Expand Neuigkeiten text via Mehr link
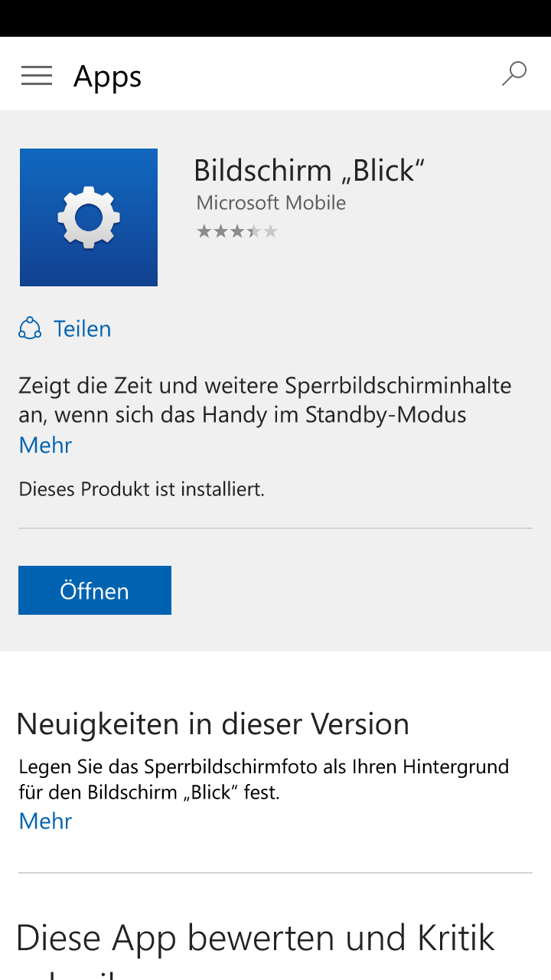 coord(45,821)
